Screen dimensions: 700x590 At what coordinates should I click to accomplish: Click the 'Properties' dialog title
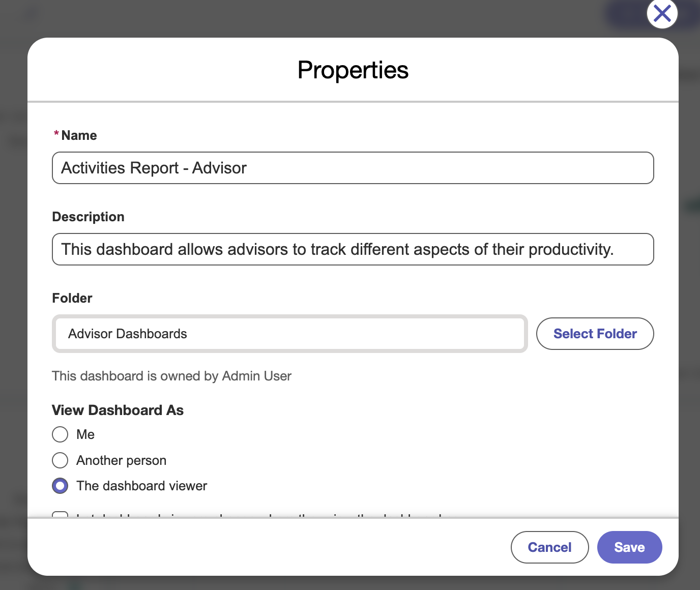[353, 70]
